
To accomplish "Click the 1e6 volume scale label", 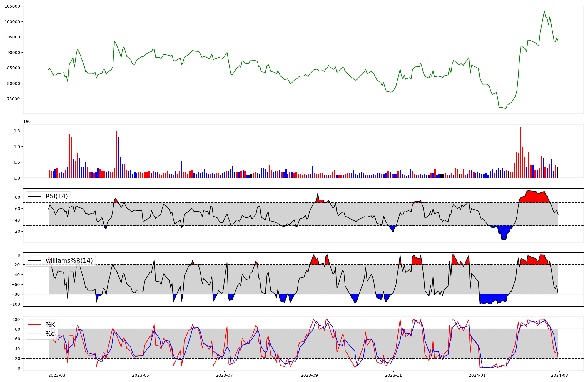I will tap(27, 122).
